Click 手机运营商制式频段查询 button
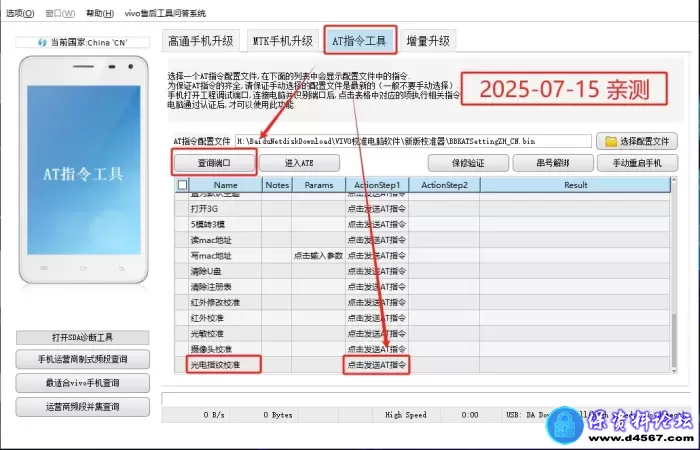700x450 pixels. 83,359
